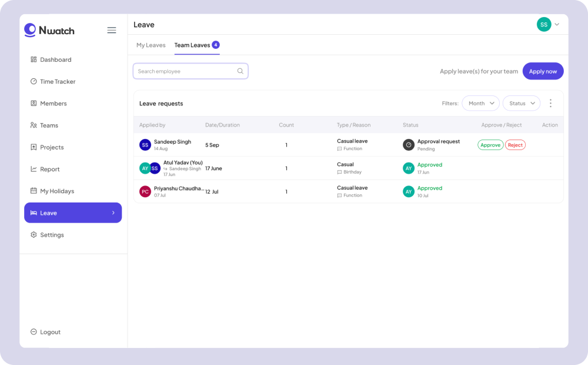Click the Nwatch logo icon
588x365 pixels.
click(x=30, y=30)
